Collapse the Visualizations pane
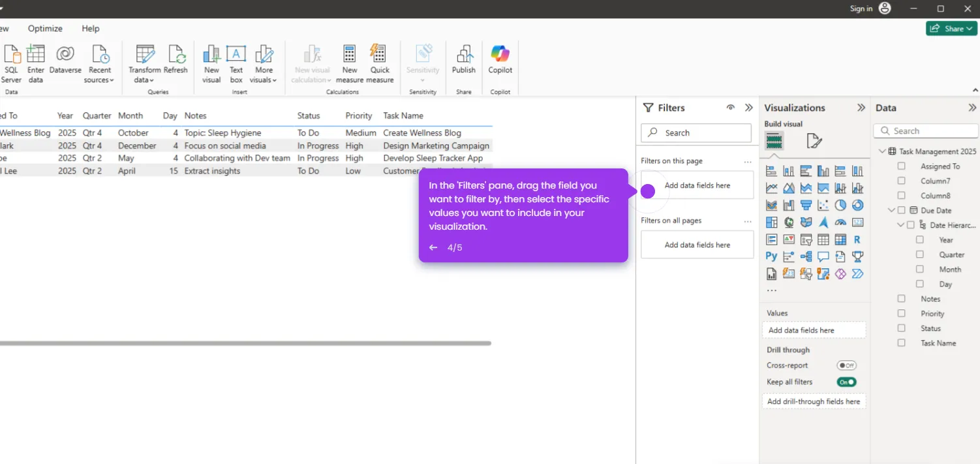Image resolution: width=980 pixels, height=464 pixels. click(861, 108)
